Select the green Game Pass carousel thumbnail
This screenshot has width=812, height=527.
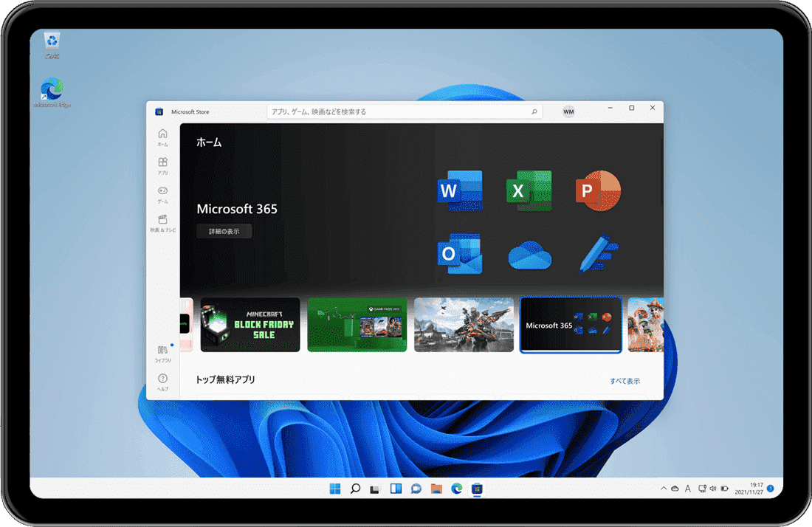pyautogui.click(x=357, y=325)
